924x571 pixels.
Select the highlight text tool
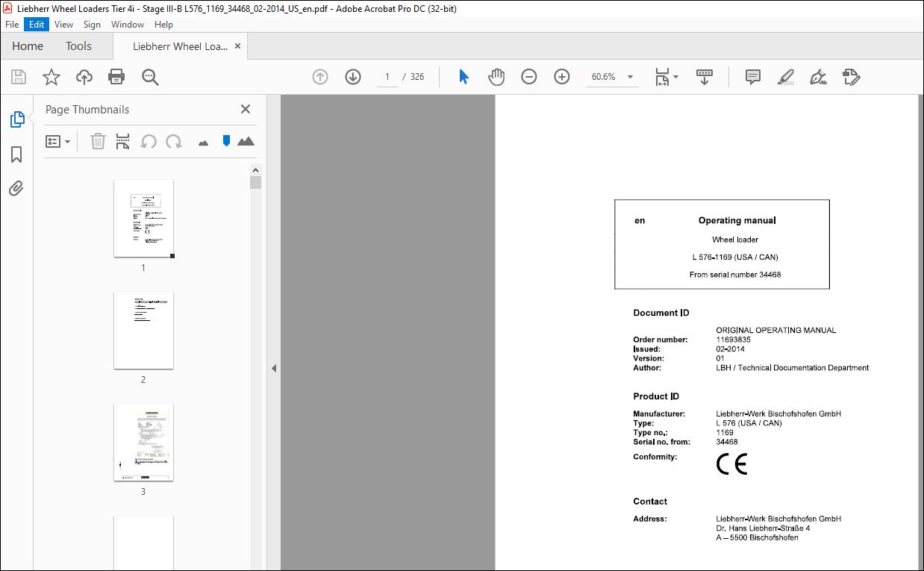point(785,77)
